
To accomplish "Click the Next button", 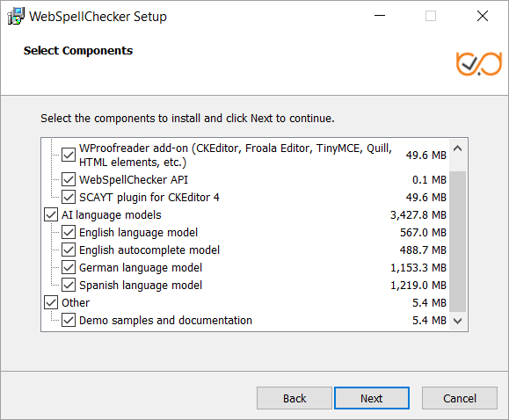I will (x=372, y=398).
